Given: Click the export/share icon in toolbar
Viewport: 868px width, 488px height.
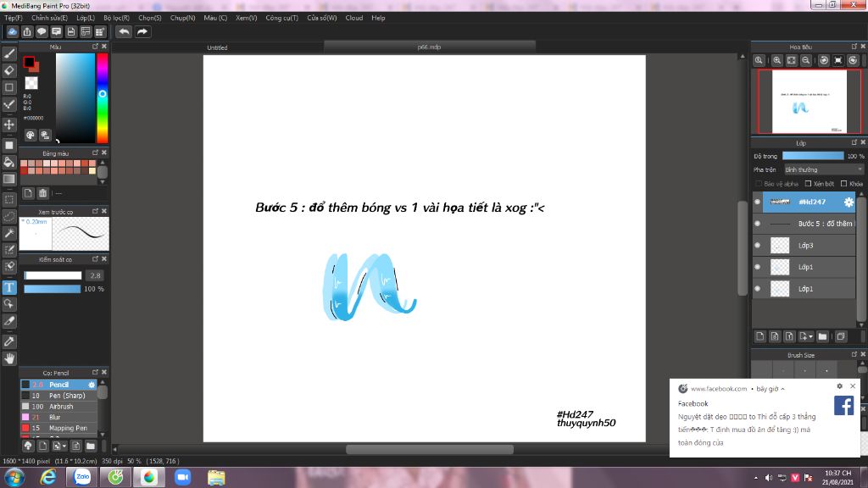Looking at the screenshot, I should tap(27, 31).
